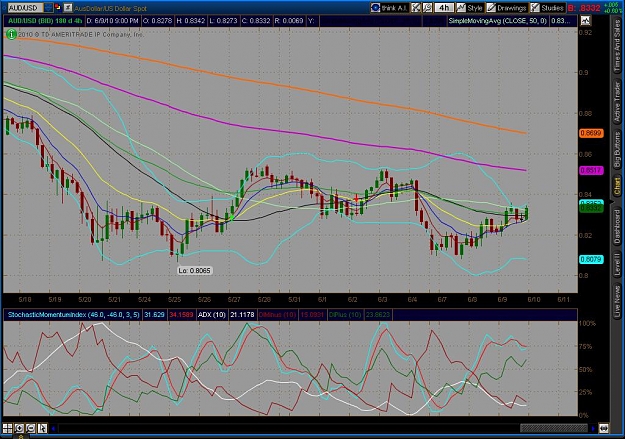Click the left scroll arrow of time scrollbar
The width and height of the screenshot is (625, 439).
(53, 429)
